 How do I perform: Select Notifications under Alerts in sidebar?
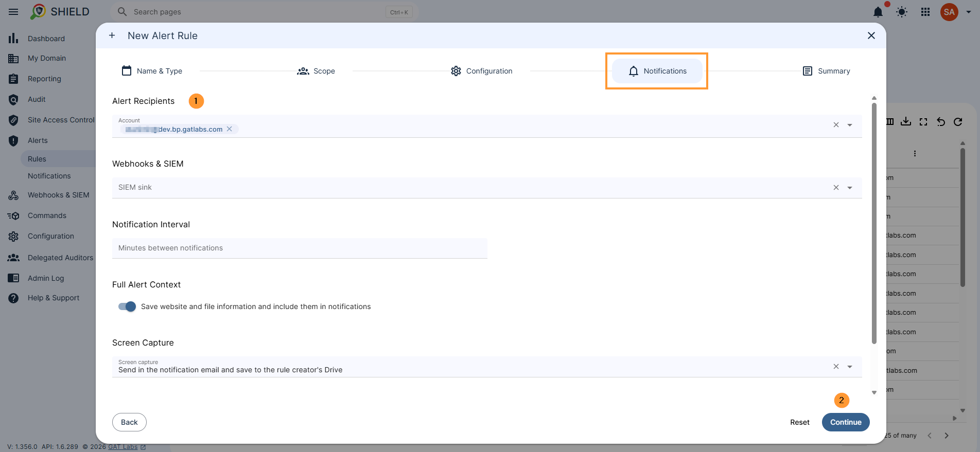(49, 176)
